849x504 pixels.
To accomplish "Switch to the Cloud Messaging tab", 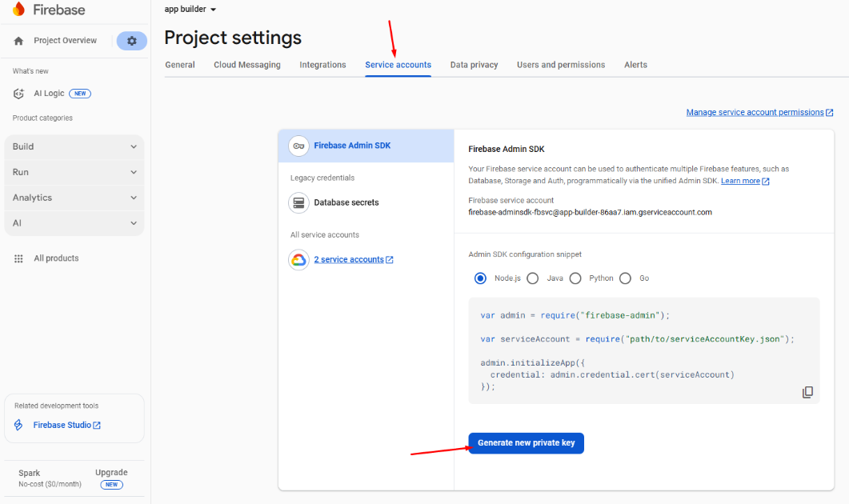I will tap(247, 65).
